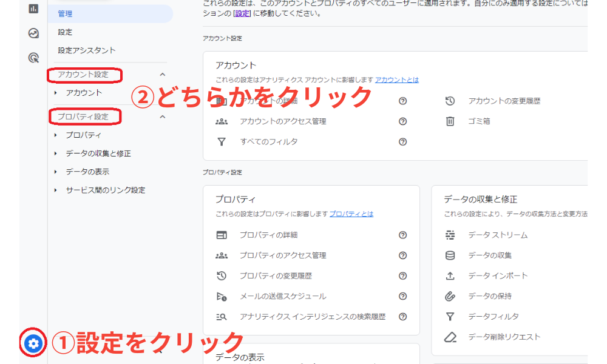Open the ゴミ箱 (trash) in account settings

click(481, 121)
